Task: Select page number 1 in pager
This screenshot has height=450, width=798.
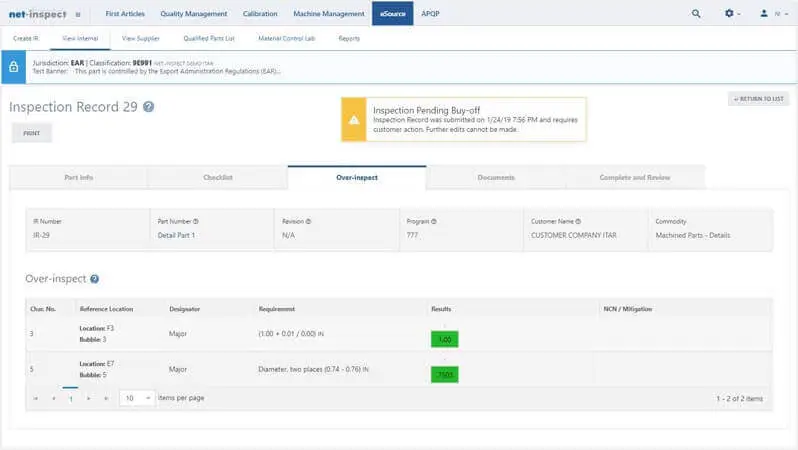Action: (70, 398)
